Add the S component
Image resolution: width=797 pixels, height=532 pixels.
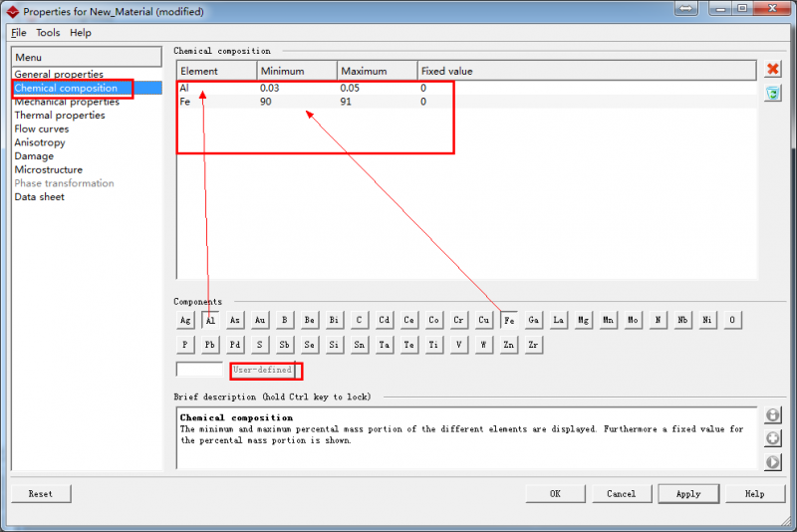pyautogui.click(x=260, y=345)
